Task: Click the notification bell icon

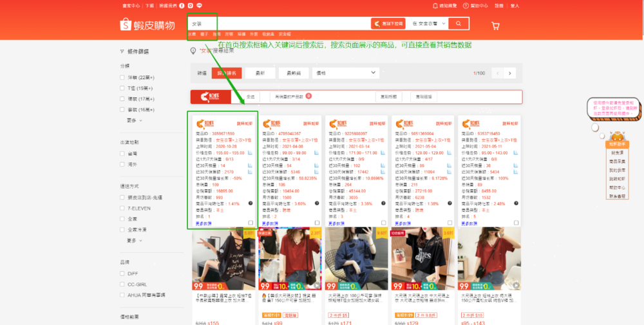Action: click(435, 6)
